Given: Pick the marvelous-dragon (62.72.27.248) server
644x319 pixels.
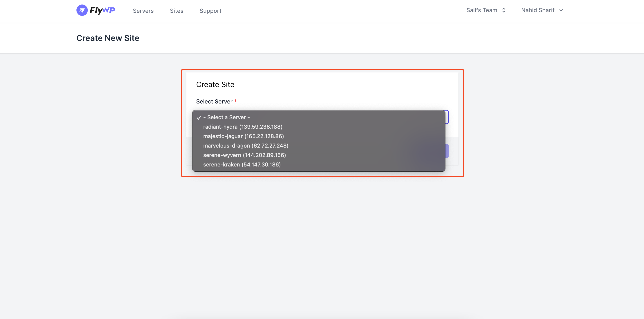Looking at the screenshot, I should click(x=318, y=146).
